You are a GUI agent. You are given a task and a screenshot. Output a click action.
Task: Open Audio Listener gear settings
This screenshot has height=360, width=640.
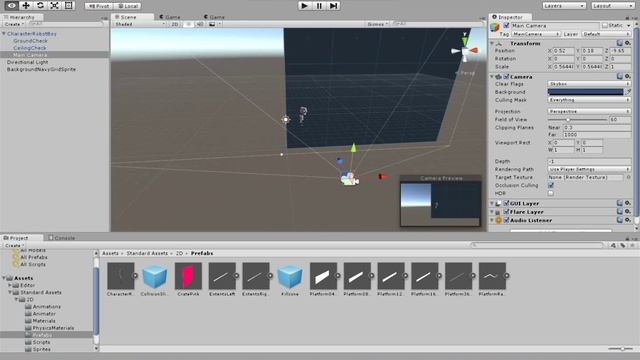point(628,220)
